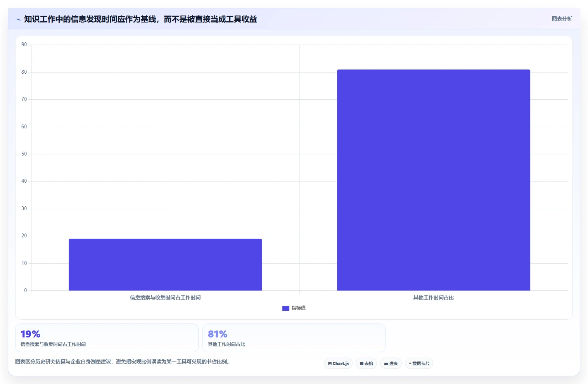
Task: Click the y-axis value 50
Action: [x=24, y=154]
